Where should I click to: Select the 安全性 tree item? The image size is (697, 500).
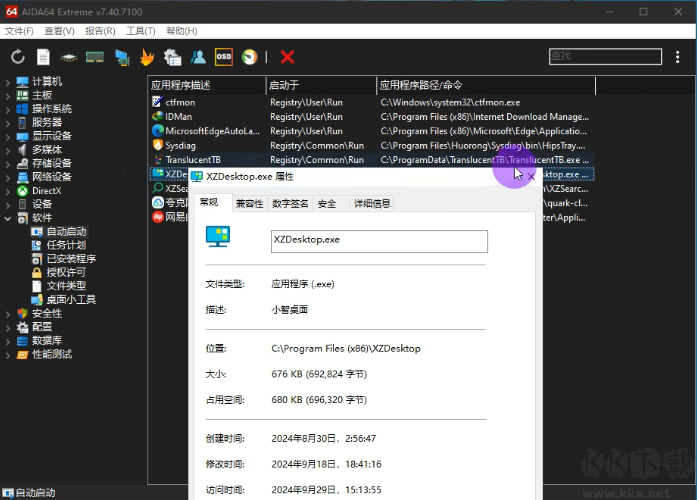click(x=47, y=313)
